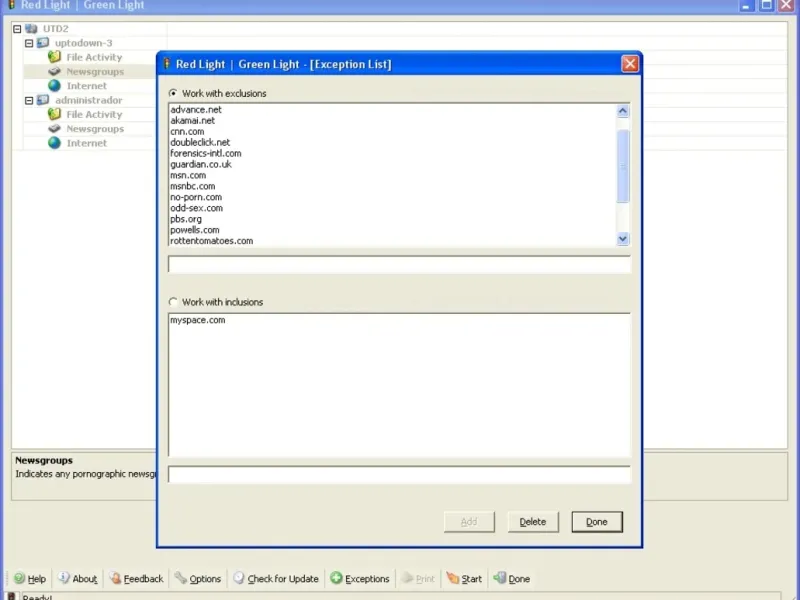The width and height of the screenshot is (800, 600).
Task: Click the Done icon in bottom toolbar
Action: [499, 578]
